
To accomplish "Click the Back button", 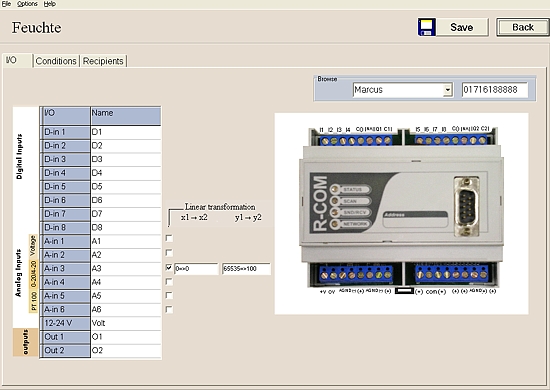I will coord(523,27).
